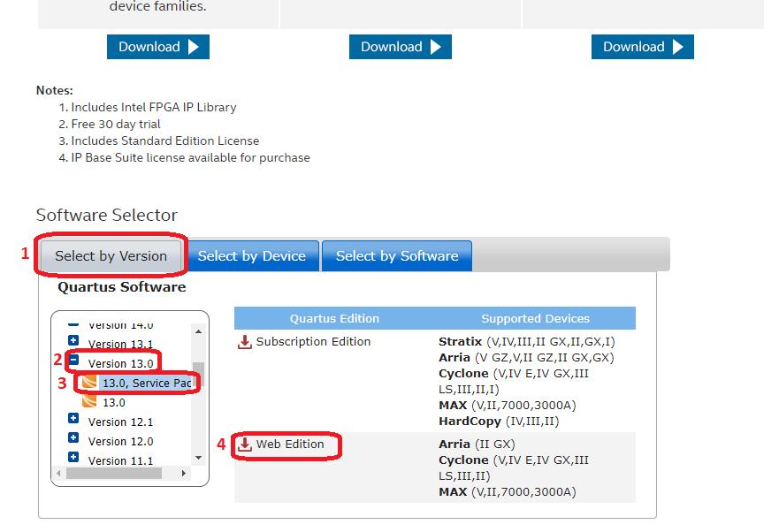Viewport: 779px width, 532px height.
Task: Select the Version 13.0 label
Action: [x=121, y=363]
